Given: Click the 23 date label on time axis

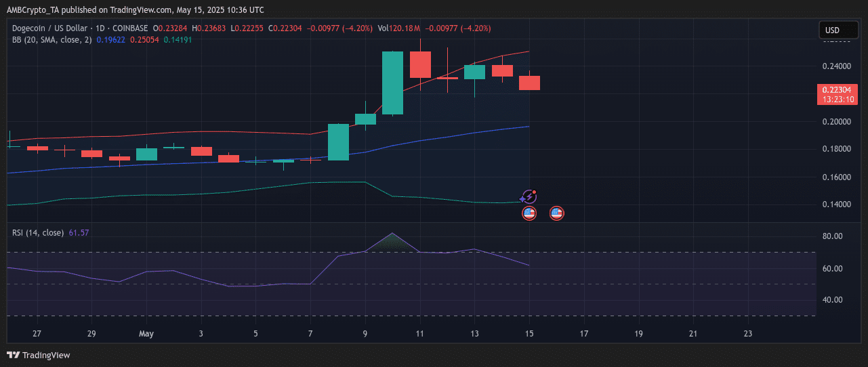Looking at the screenshot, I should pyautogui.click(x=747, y=334).
